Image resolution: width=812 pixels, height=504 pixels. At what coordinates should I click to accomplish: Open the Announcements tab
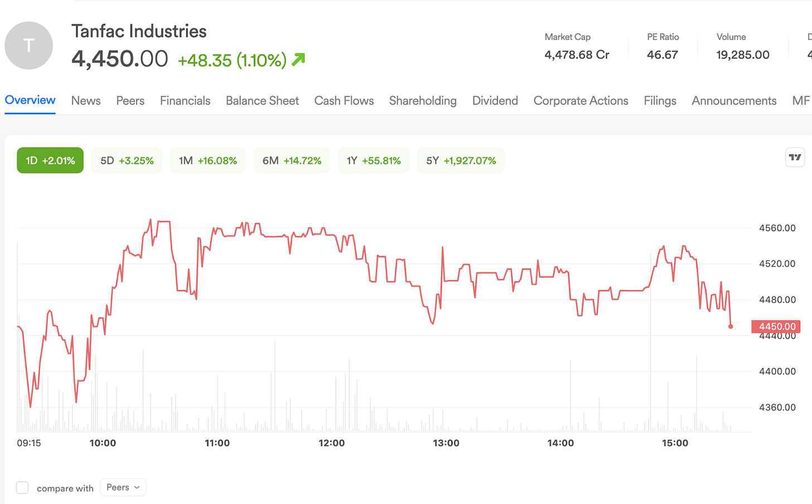(734, 101)
